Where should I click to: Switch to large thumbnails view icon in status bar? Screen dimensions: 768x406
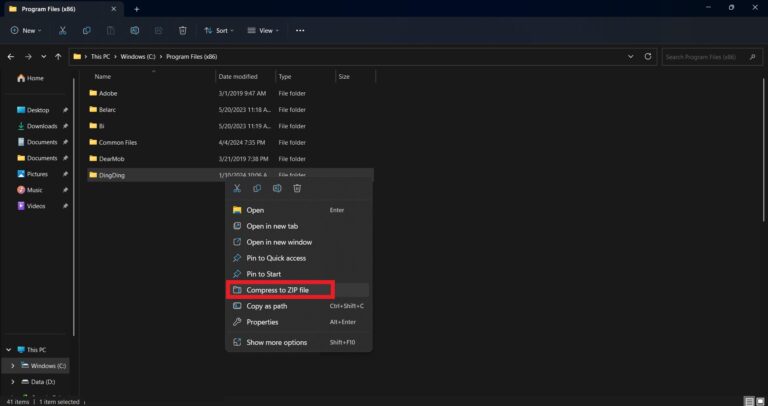tap(759, 401)
